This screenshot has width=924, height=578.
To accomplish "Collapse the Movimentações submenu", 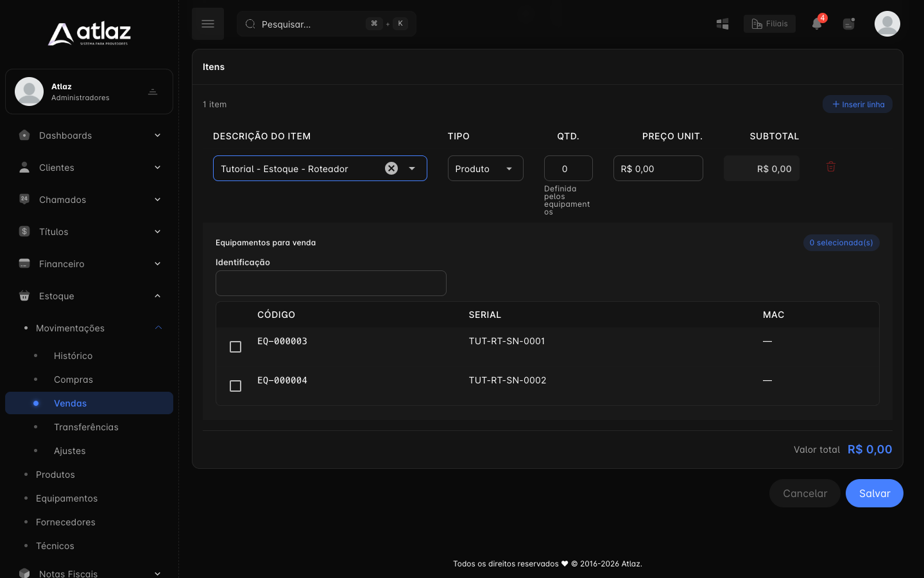I will click(x=158, y=328).
